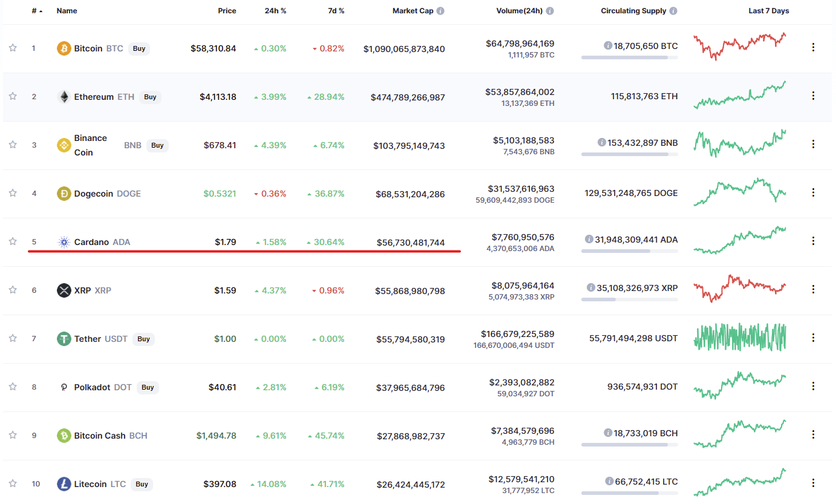The image size is (836, 504).
Task: Click the info icon beside 18,705,650 BTC
Action: click(608, 46)
